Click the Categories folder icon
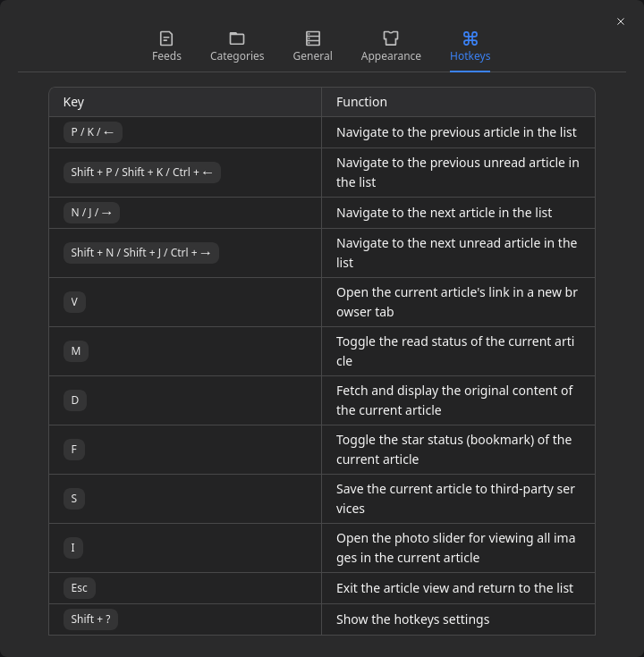 click(237, 38)
